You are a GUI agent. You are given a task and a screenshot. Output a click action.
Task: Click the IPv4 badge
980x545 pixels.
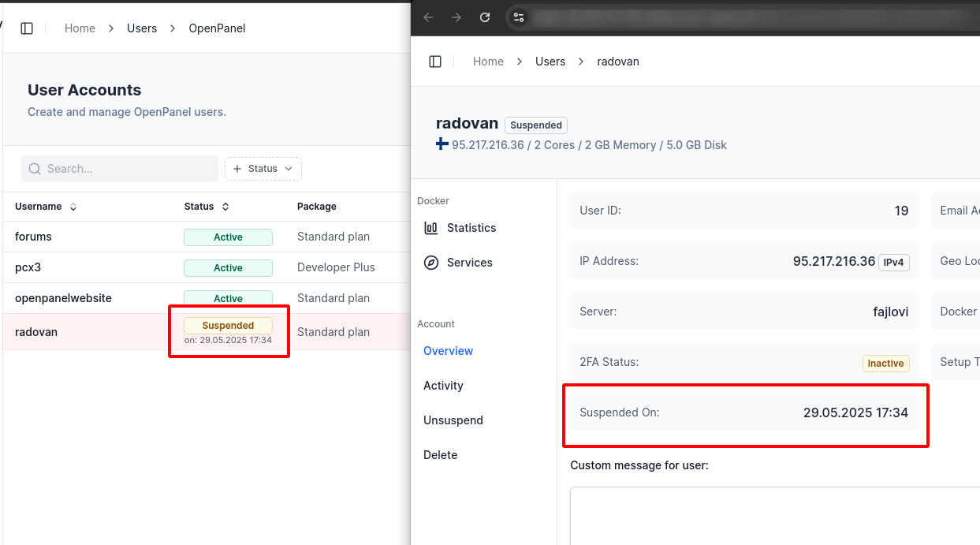(x=894, y=262)
